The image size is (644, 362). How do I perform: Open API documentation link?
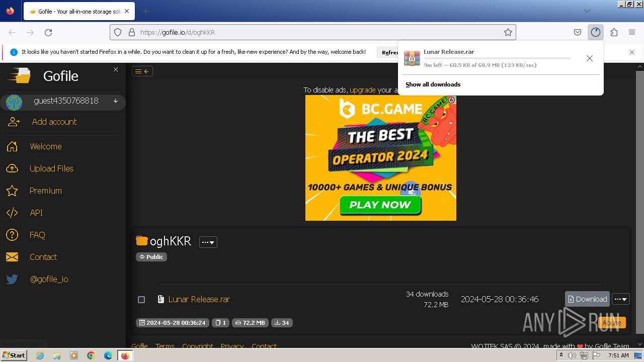pyautogui.click(x=36, y=213)
